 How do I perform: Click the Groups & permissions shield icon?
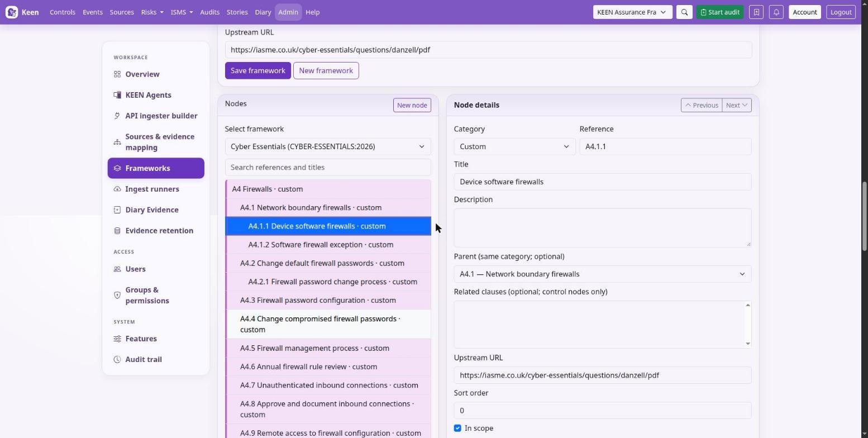pyautogui.click(x=117, y=295)
